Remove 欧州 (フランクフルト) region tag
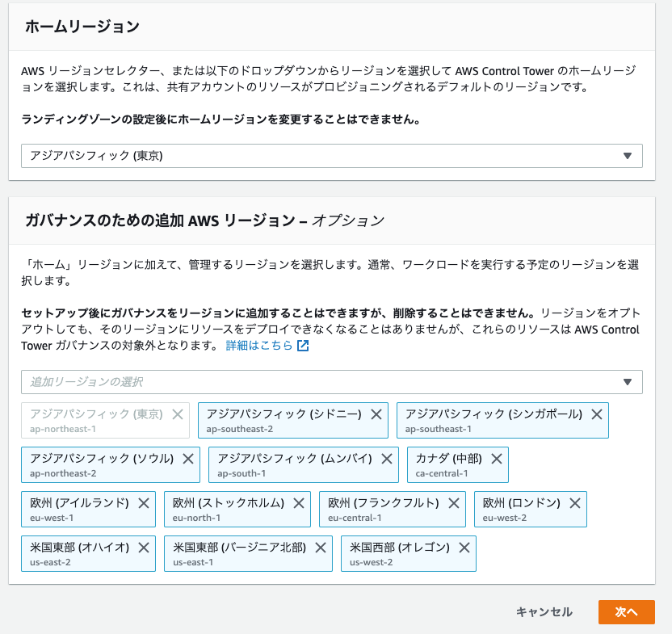This screenshot has width=672, height=634. tap(454, 503)
